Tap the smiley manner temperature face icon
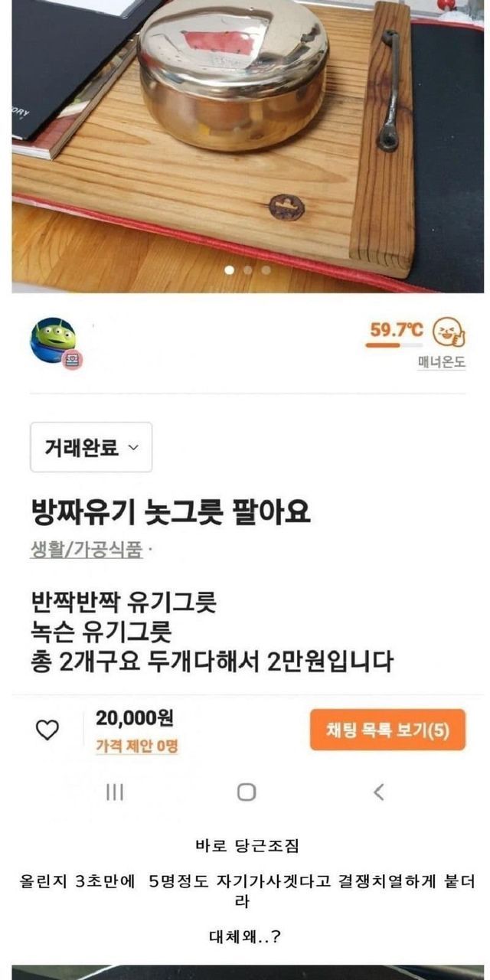Viewport: 490px width, 980px height. 449,334
